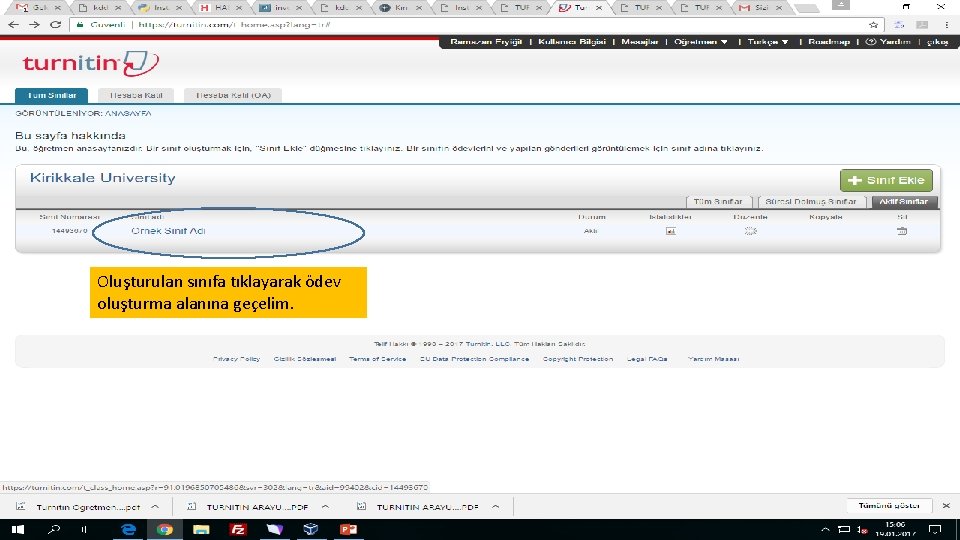Open FileZilla from the taskbar
Image resolution: width=960 pixels, height=540 pixels.
(238, 530)
